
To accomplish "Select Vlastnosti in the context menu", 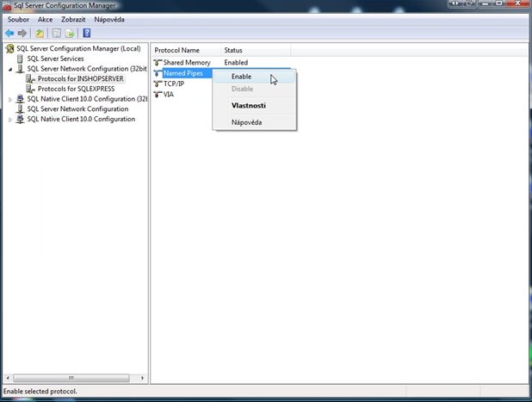I will 249,106.
